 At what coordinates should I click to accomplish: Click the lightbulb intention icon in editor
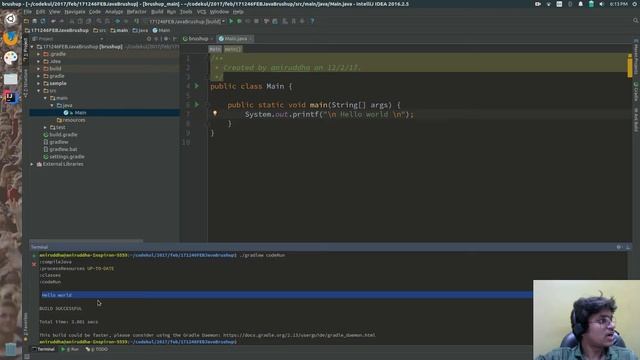tap(215, 113)
